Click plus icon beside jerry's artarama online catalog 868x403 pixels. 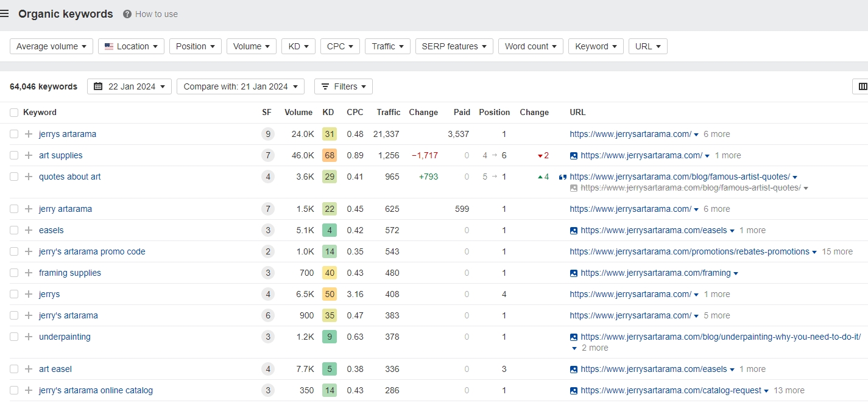pos(29,390)
